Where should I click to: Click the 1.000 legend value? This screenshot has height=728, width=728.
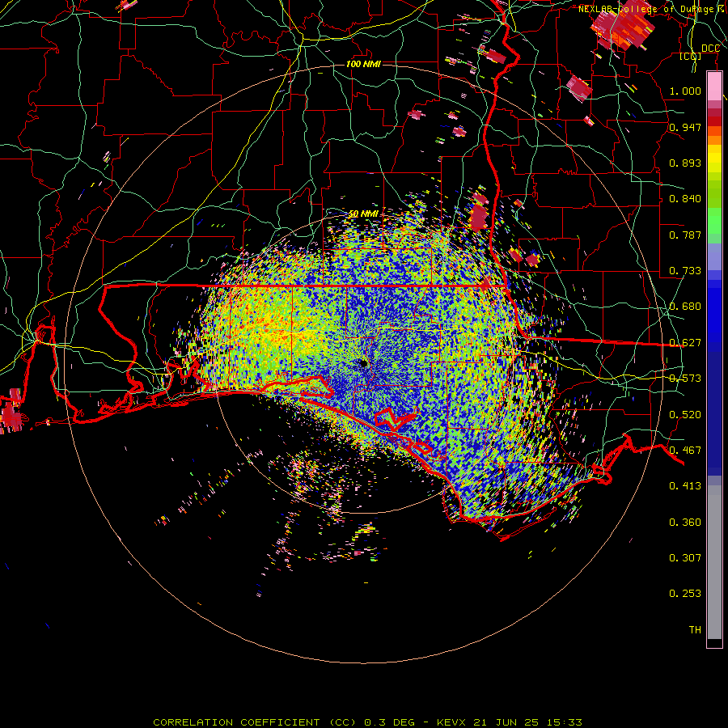click(685, 91)
